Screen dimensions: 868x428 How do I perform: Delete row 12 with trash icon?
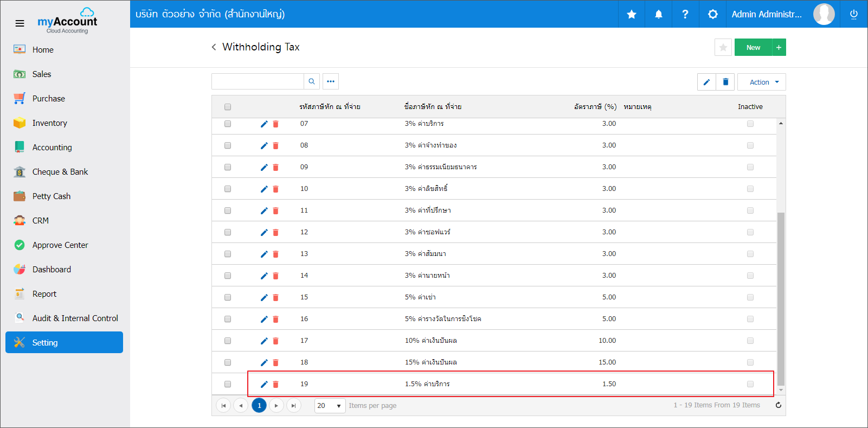pos(275,232)
